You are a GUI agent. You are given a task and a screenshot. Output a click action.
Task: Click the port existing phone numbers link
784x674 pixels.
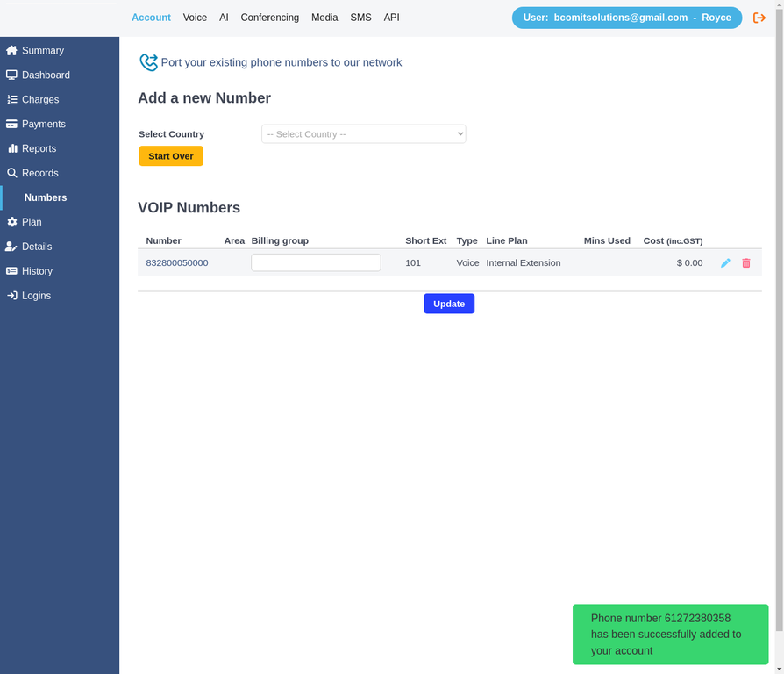[x=281, y=63]
